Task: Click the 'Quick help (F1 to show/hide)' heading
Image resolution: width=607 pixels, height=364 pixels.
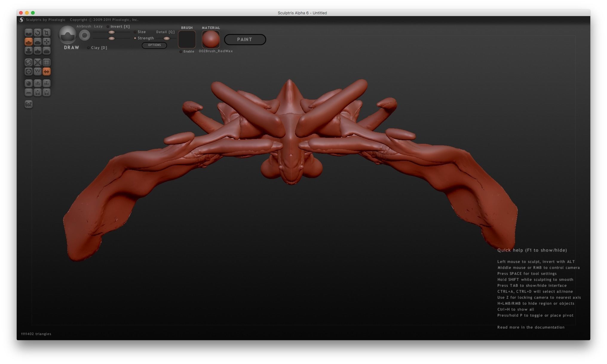Action: [532, 250]
